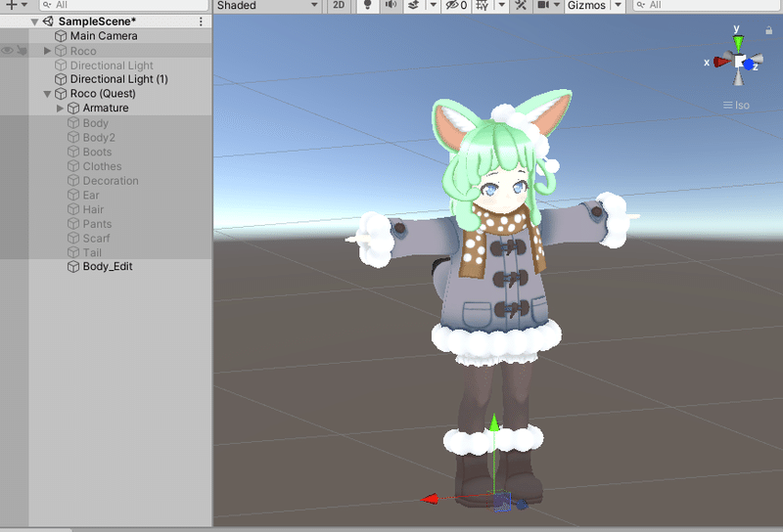
Task: Click the cube icon of Main Camera
Action: tap(61, 36)
